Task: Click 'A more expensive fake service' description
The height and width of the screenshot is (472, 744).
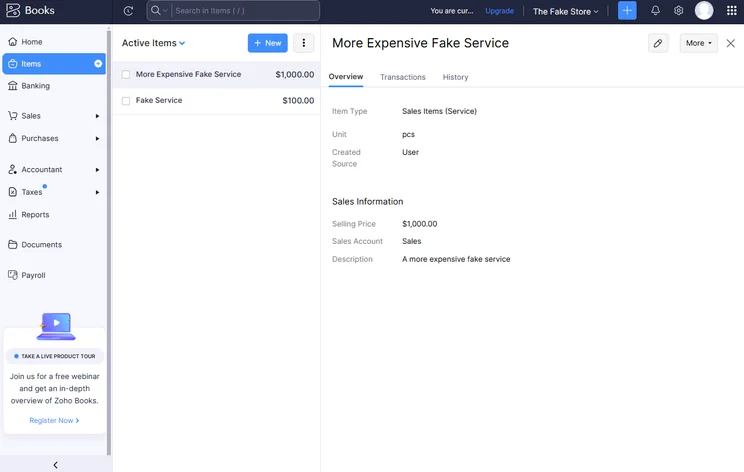Action: point(456,259)
